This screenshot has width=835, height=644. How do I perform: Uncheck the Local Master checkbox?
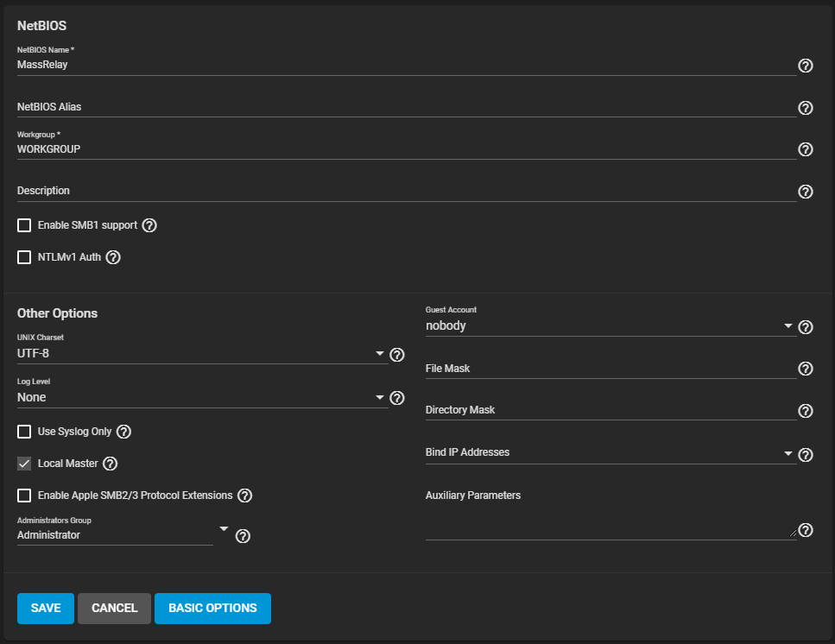[x=24, y=464]
